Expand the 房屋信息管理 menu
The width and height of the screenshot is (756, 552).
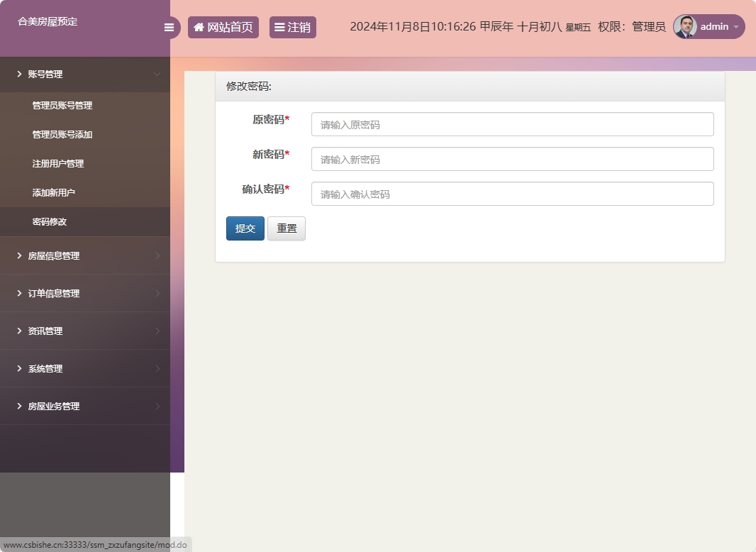85,255
